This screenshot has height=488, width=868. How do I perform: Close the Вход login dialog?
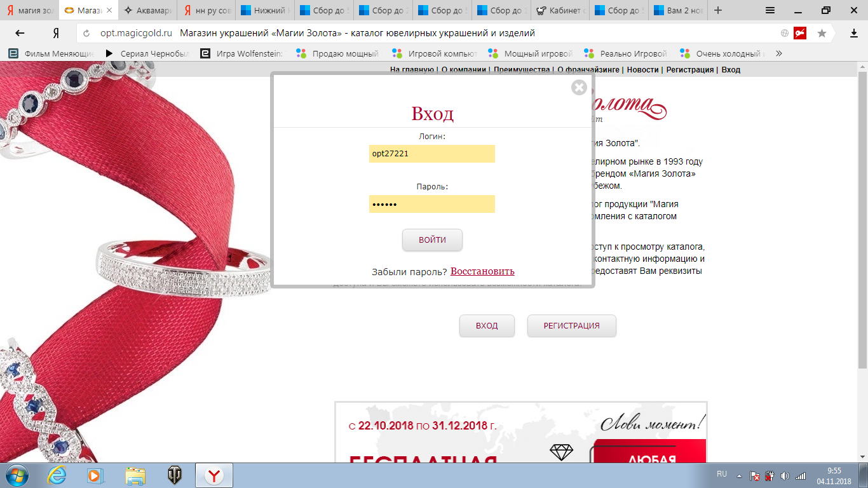pos(578,88)
